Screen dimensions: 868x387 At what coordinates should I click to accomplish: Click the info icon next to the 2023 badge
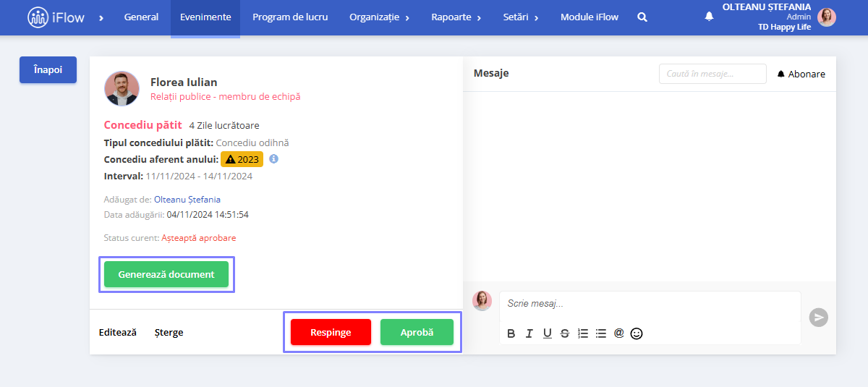[x=273, y=159]
